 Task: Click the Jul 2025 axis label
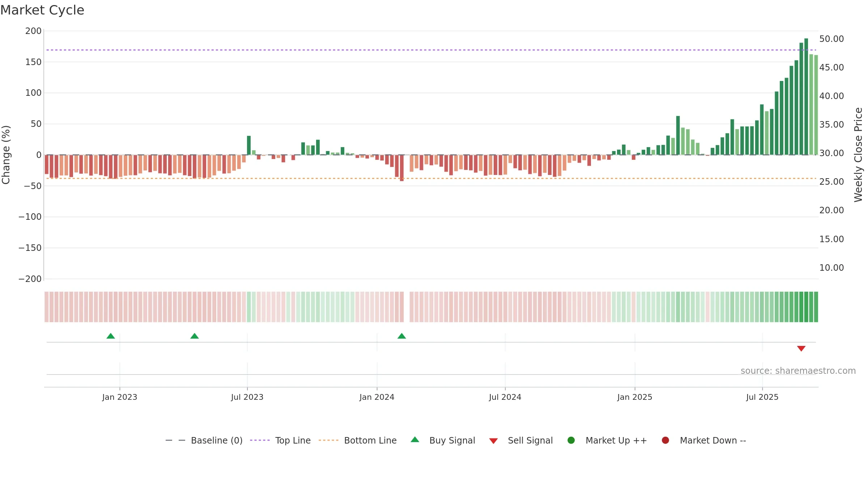coord(762,397)
